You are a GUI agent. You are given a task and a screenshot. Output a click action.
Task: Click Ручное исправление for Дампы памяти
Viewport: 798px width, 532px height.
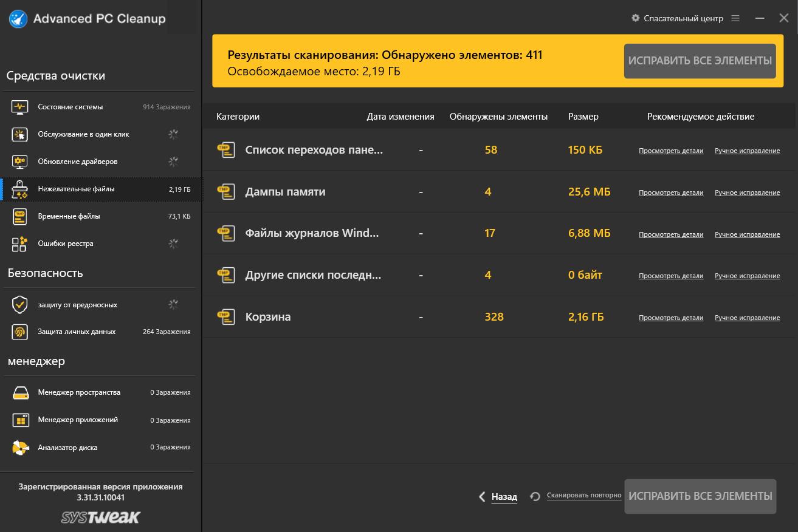[x=747, y=193]
